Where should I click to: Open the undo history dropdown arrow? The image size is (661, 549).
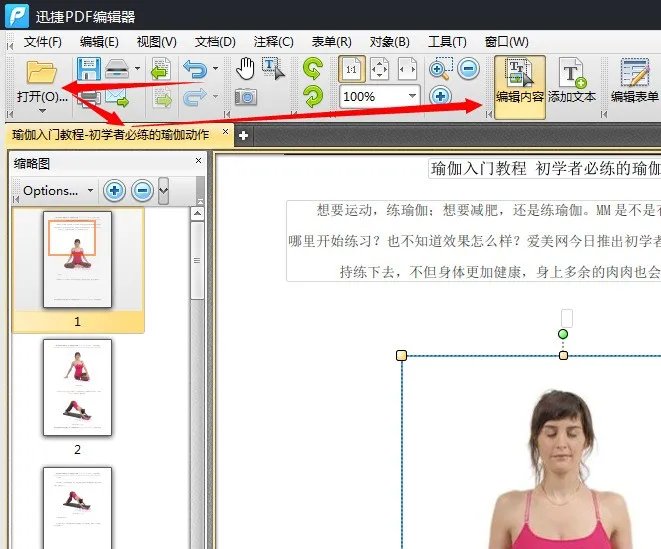coord(215,68)
